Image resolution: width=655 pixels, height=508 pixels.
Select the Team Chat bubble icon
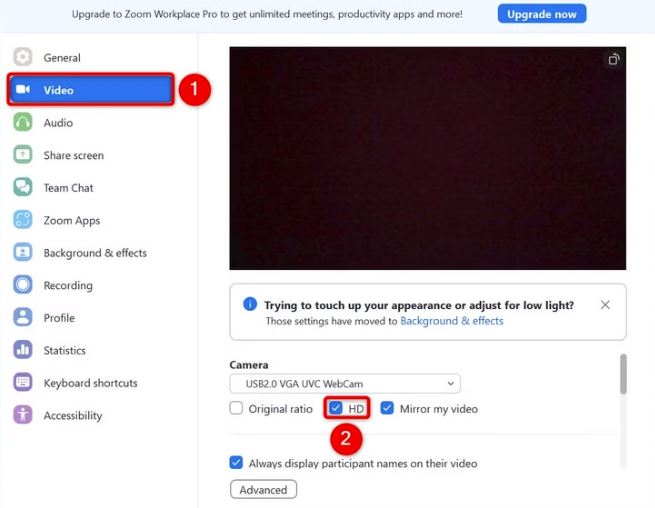(x=23, y=187)
